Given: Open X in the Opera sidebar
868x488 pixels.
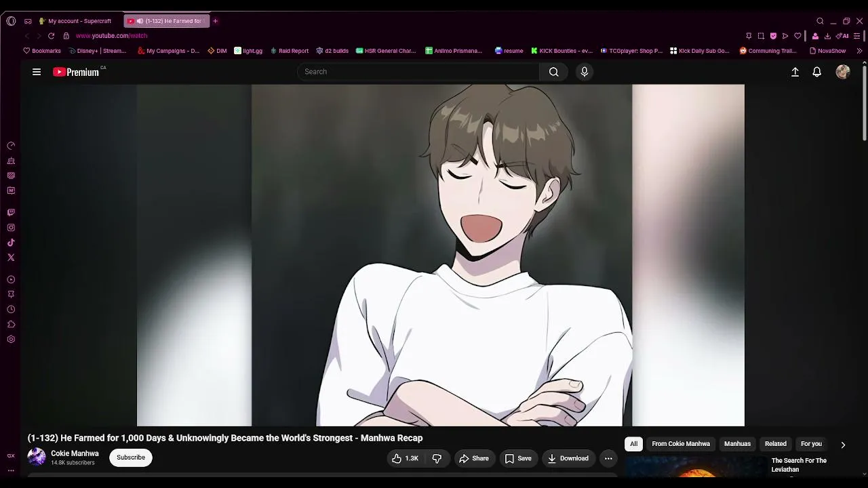Looking at the screenshot, I should pos(11,258).
